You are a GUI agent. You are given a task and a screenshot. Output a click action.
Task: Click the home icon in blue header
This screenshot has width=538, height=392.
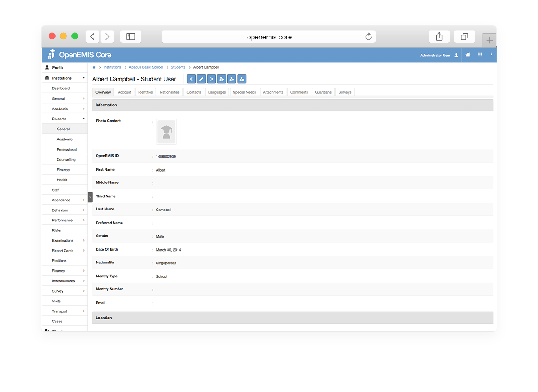click(x=468, y=55)
